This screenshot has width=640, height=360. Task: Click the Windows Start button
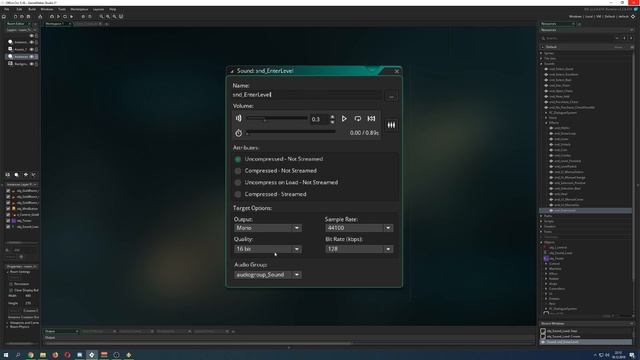point(6,355)
